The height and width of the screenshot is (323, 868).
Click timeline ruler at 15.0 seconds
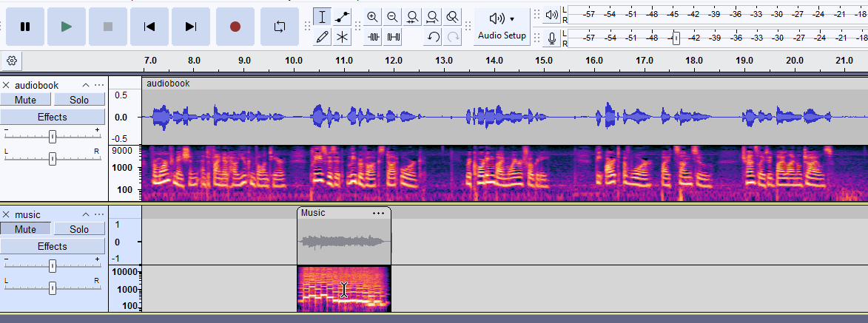coord(544,61)
